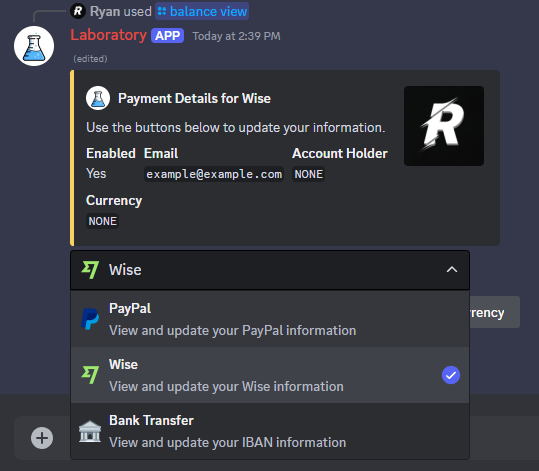Click the (edited) label

(90, 59)
